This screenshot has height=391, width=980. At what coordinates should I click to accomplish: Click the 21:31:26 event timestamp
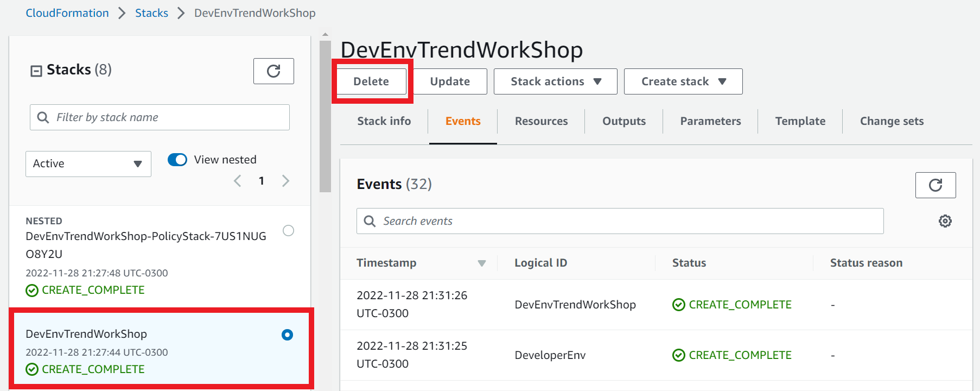tap(412, 304)
